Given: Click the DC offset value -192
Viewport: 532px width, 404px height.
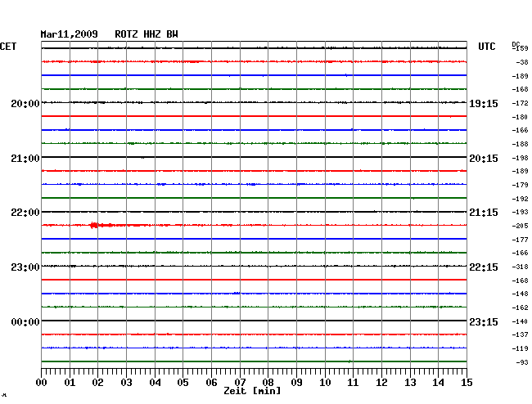Looking at the screenshot, I should [x=520, y=199].
